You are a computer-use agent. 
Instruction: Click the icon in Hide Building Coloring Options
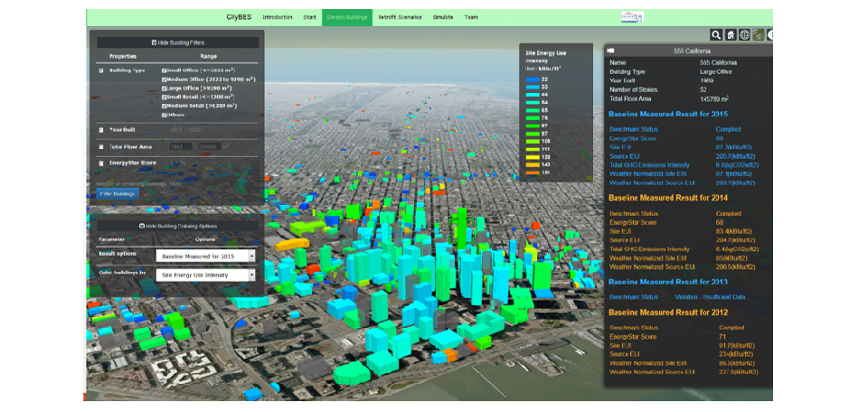[x=142, y=226]
